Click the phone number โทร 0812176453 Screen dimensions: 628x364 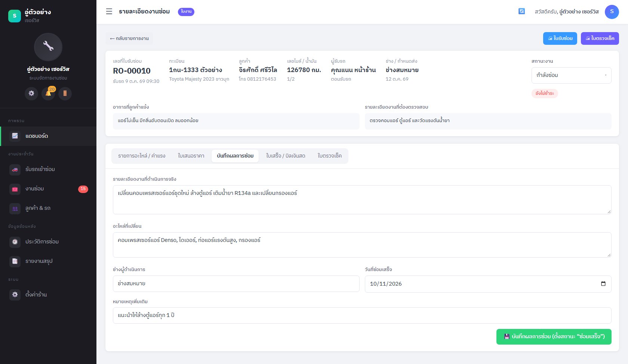pyautogui.click(x=258, y=79)
